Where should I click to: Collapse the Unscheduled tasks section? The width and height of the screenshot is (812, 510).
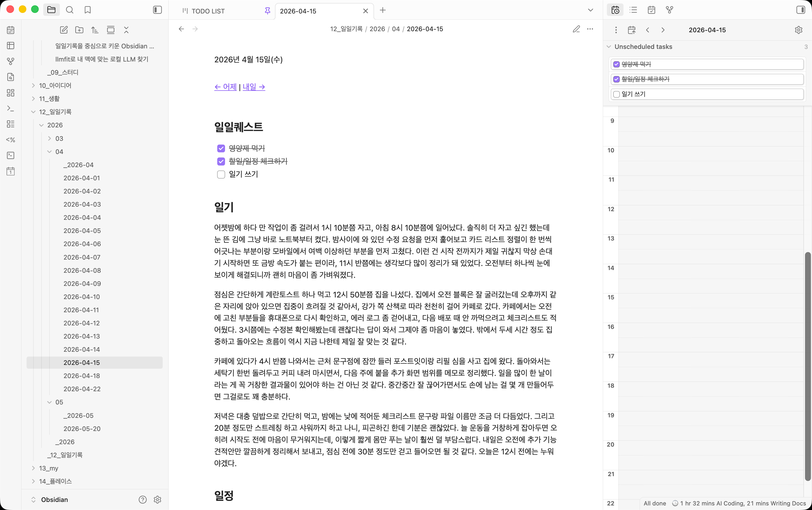[x=609, y=46]
